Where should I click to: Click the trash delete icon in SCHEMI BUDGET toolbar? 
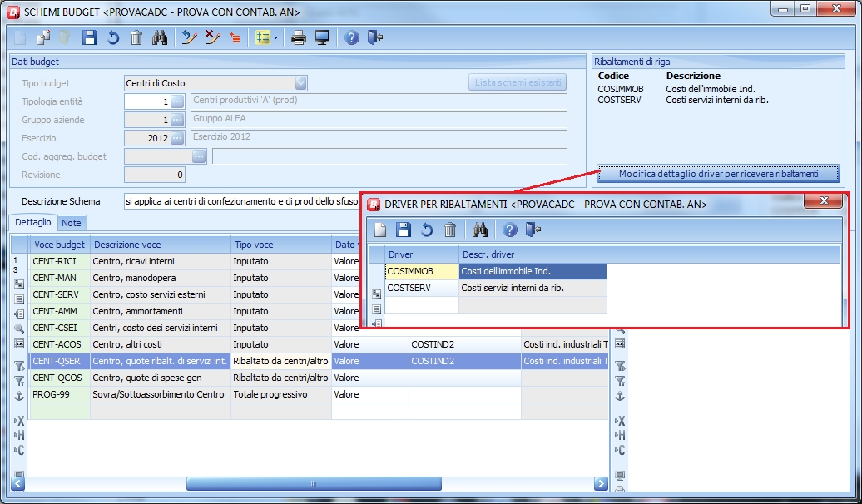click(x=136, y=37)
